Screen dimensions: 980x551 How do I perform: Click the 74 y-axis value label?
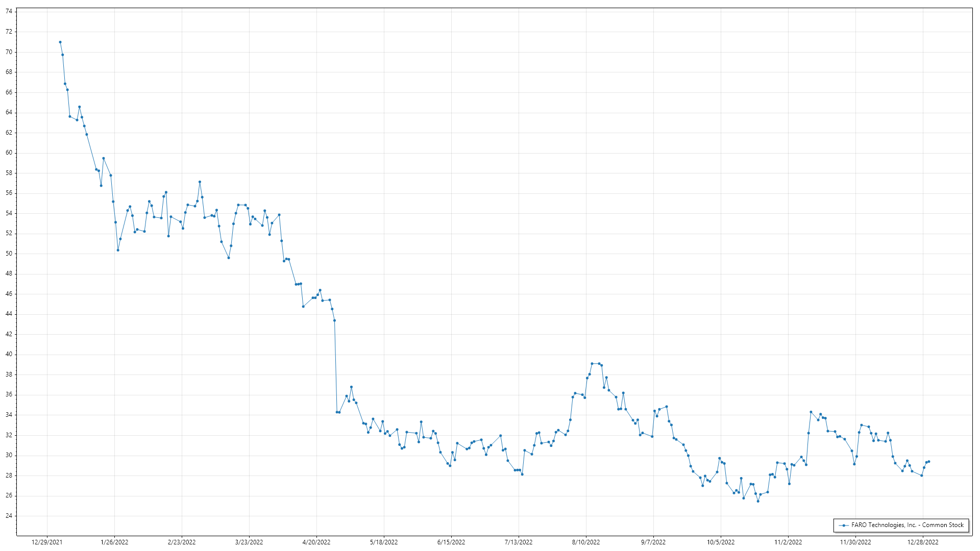(9, 11)
